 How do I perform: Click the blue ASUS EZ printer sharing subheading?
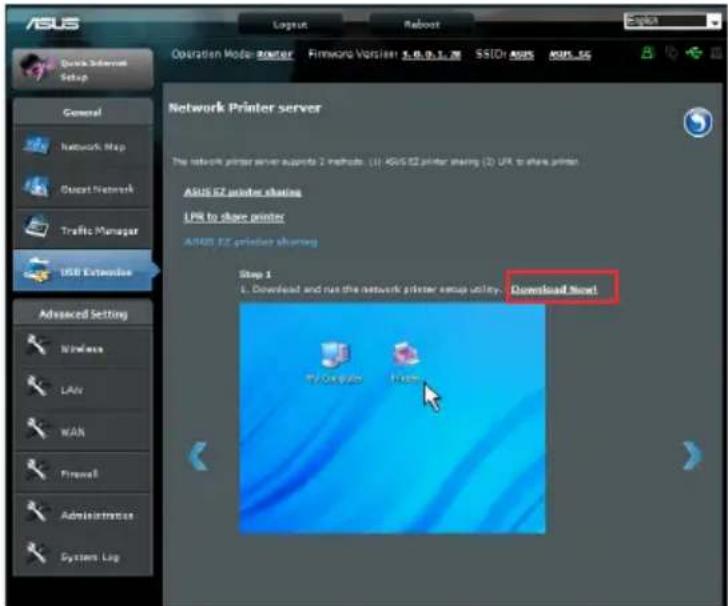tap(251, 241)
